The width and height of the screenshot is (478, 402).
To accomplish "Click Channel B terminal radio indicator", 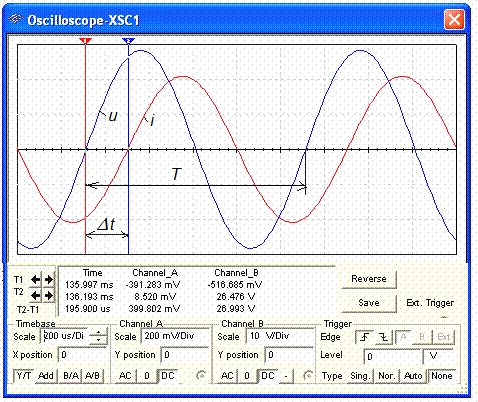I will pyautogui.click(x=308, y=376).
